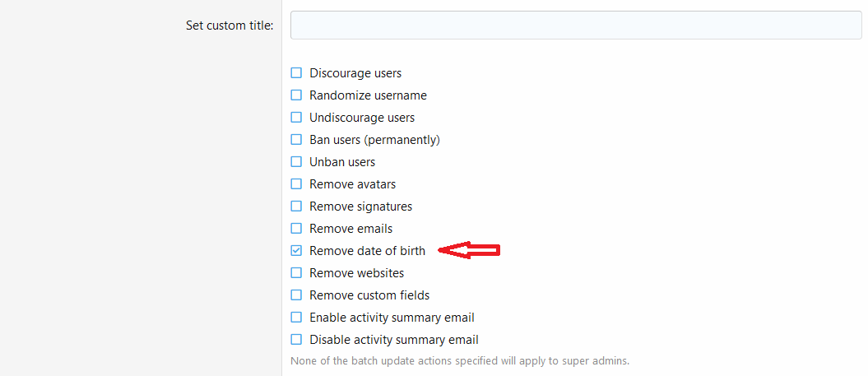
Task: Tick the Unban users checkbox
Action: click(x=297, y=162)
